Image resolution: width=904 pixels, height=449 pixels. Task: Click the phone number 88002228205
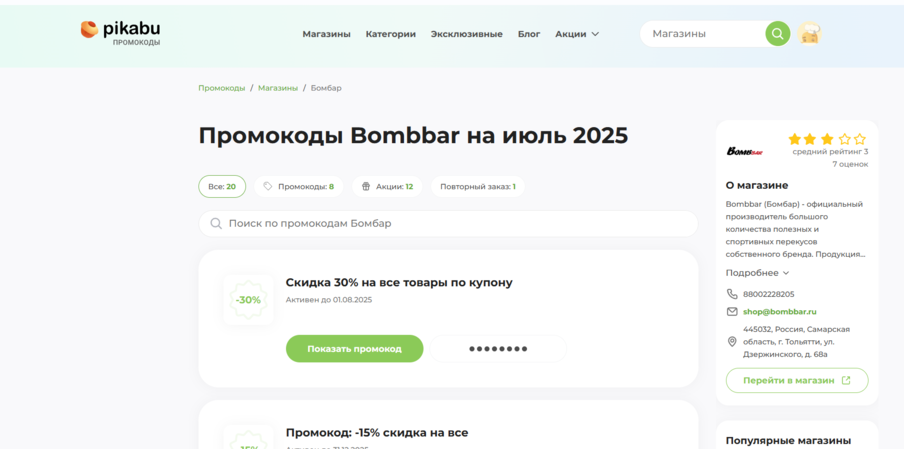[x=769, y=294]
